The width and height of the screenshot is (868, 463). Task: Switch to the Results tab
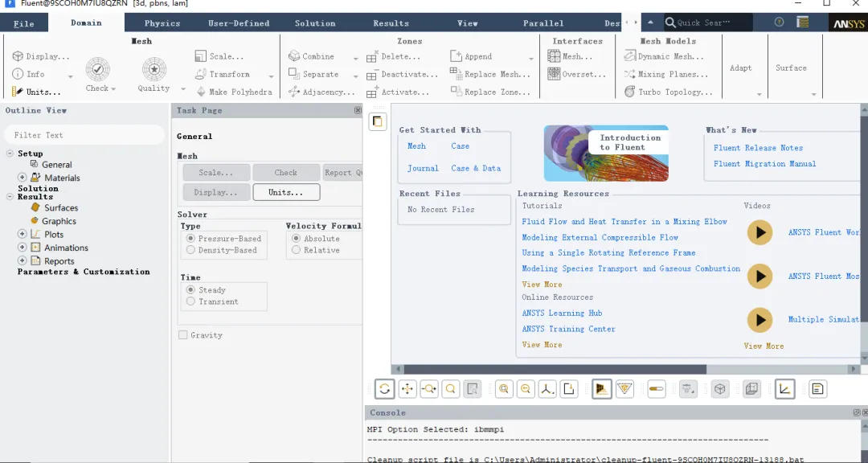pos(391,23)
